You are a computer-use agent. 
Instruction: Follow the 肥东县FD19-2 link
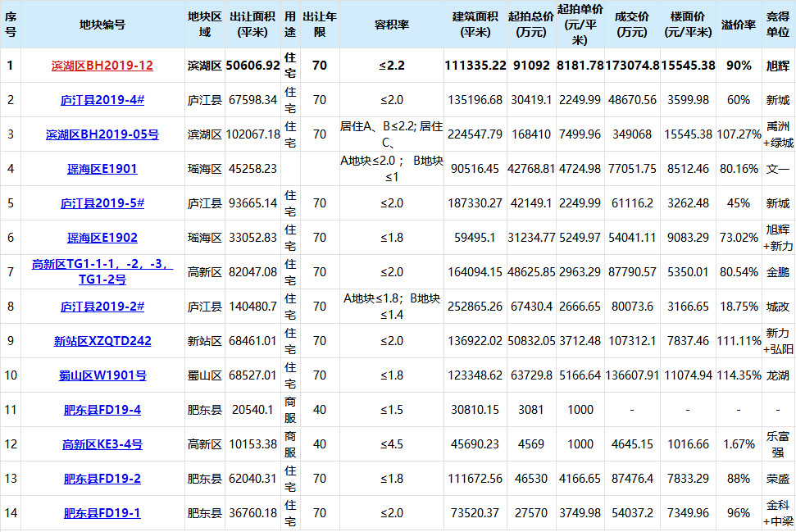point(102,480)
